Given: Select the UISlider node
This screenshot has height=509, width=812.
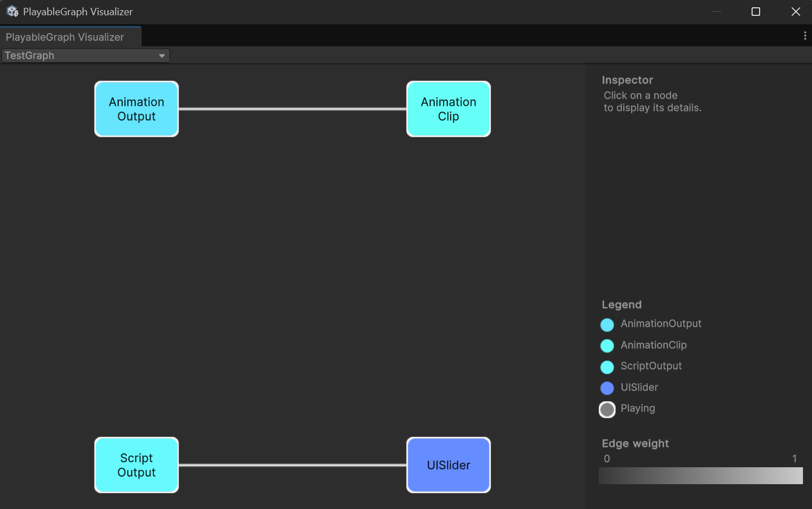Looking at the screenshot, I should coord(449,465).
